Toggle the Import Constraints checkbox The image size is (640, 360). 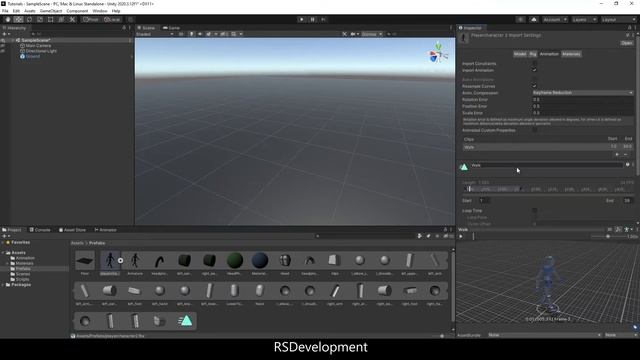pyautogui.click(x=534, y=64)
